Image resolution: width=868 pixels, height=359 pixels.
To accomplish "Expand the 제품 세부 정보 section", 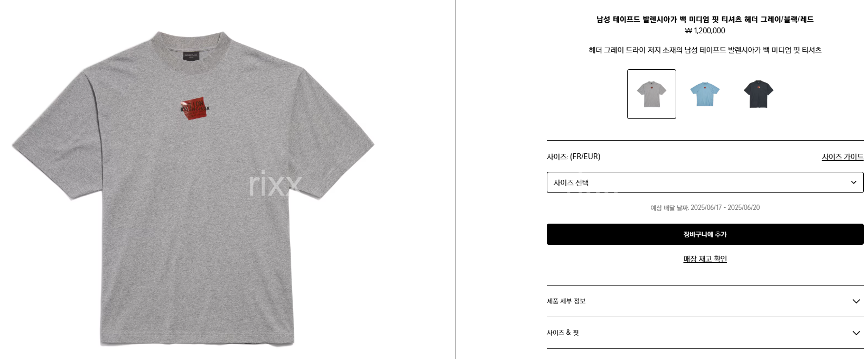I will pyautogui.click(x=705, y=301).
